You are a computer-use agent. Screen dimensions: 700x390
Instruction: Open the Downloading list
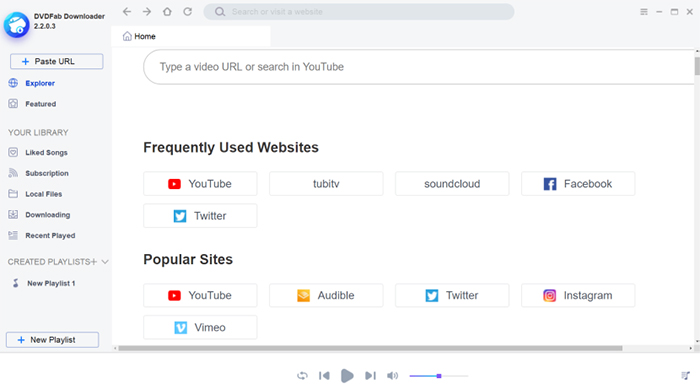[x=39, y=215]
